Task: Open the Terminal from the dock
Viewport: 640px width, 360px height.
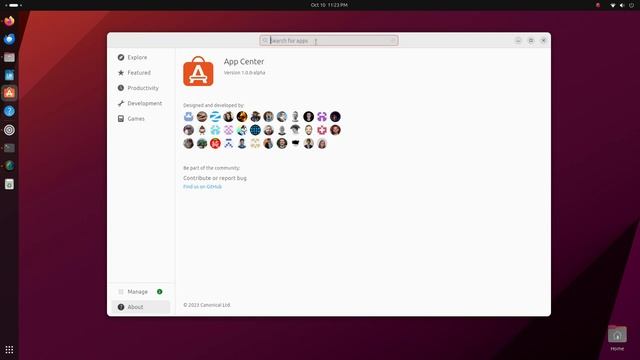Action: tap(9, 148)
